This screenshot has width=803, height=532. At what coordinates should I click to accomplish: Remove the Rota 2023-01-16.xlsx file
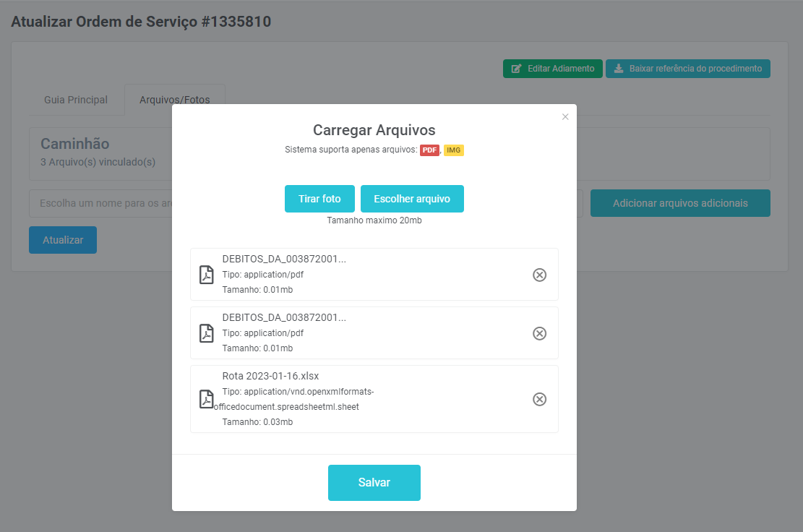(539, 399)
